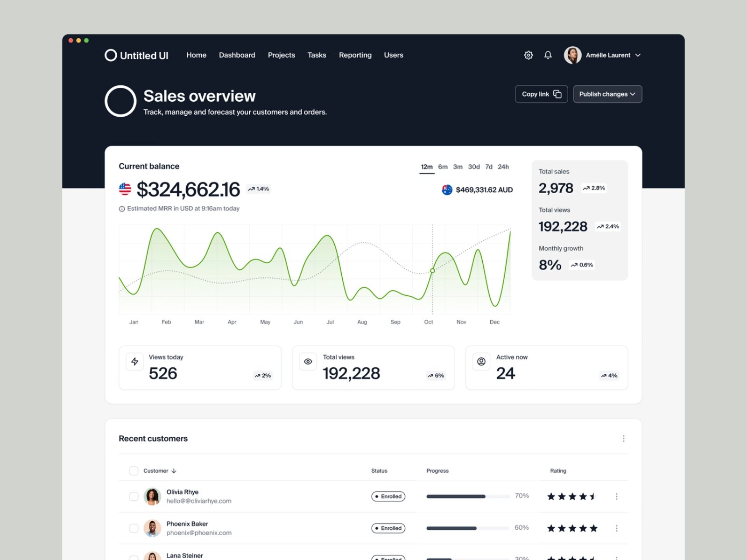Click Lana Steiner's avatar

point(152,556)
